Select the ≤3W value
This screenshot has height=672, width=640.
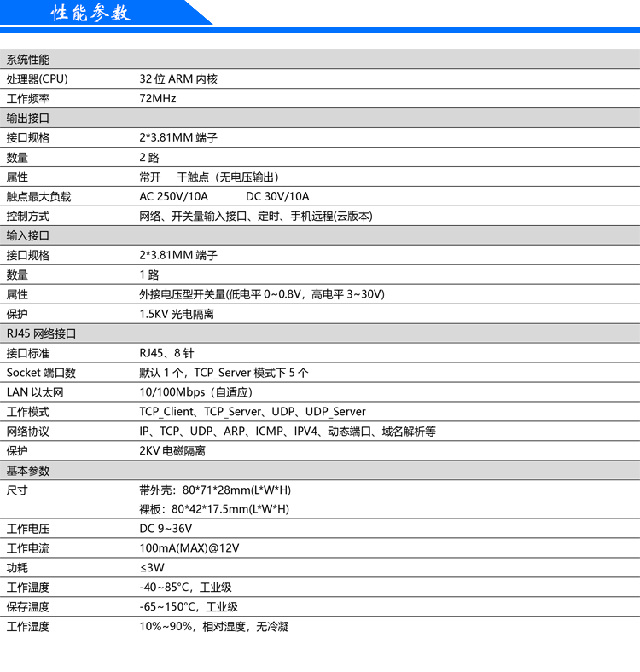pos(152,568)
